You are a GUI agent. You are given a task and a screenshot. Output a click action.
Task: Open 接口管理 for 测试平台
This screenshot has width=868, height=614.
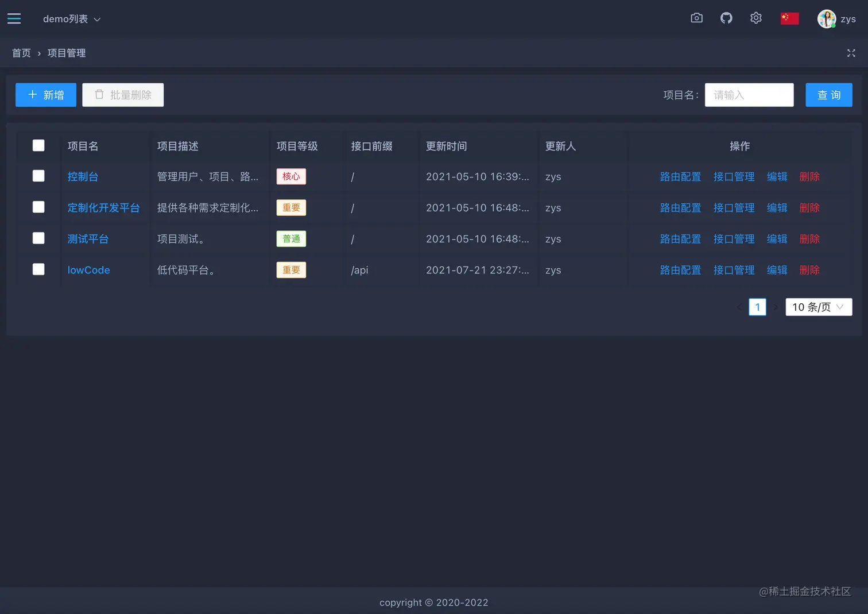[x=734, y=239]
